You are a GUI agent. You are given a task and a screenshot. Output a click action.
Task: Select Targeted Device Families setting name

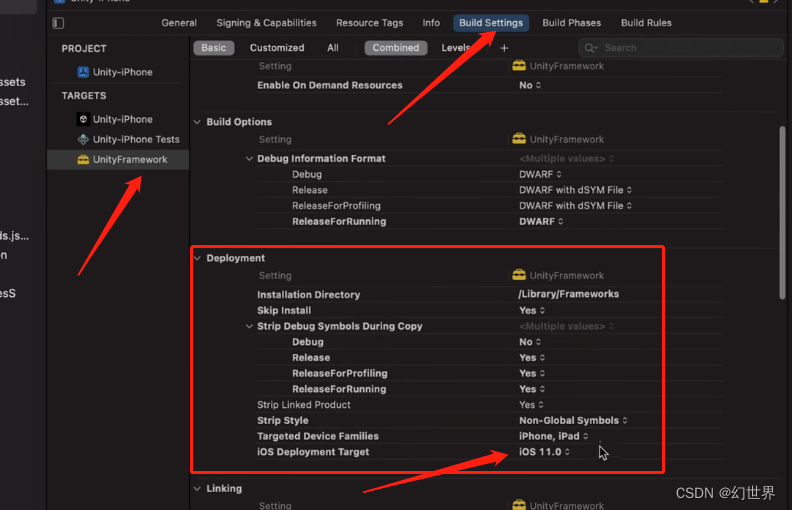pos(318,436)
